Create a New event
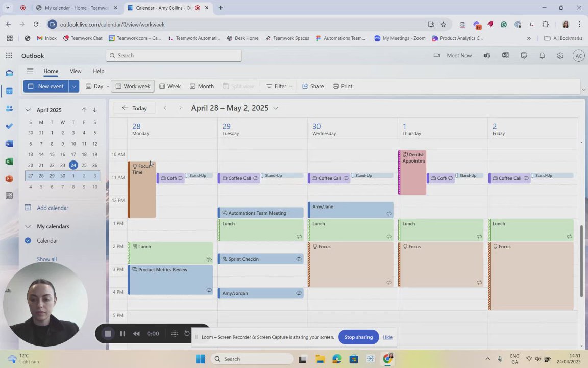This screenshot has height=368, width=588. point(46,86)
